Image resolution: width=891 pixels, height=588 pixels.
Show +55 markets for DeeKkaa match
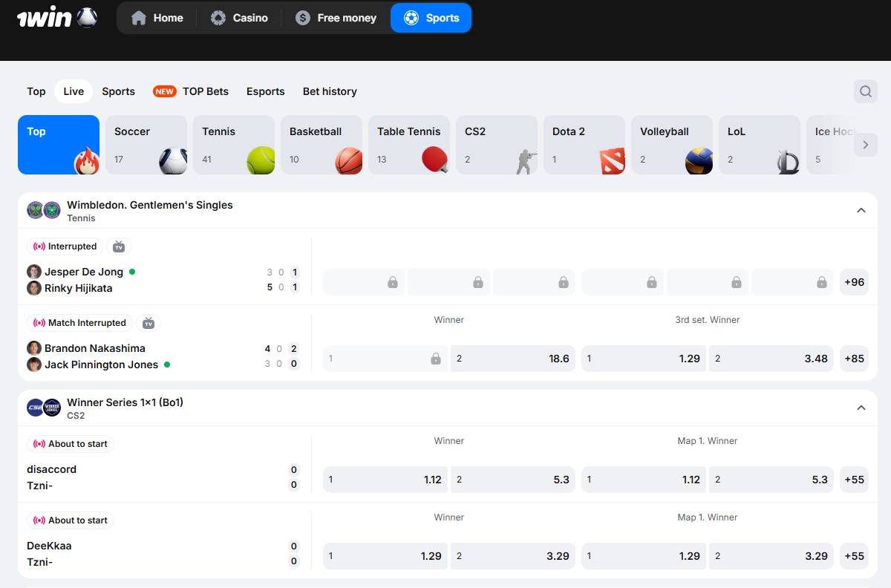coord(854,556)
